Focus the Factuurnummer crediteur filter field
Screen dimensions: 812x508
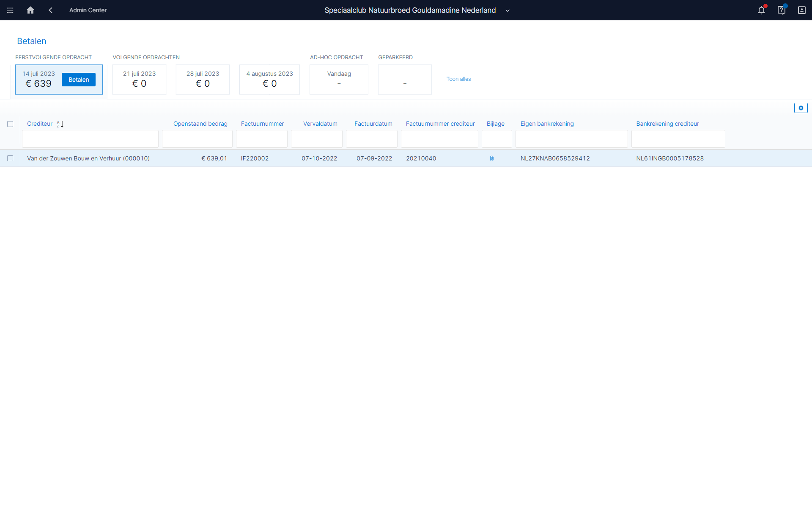pos(440,139)
